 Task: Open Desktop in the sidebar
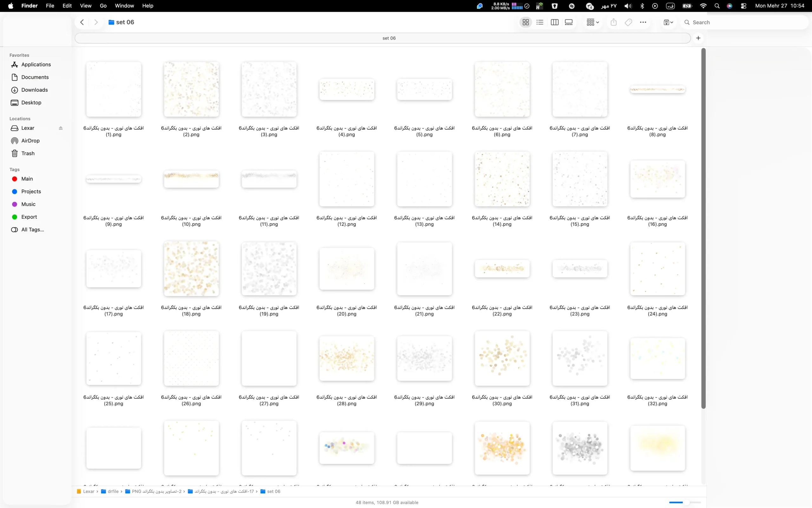[31, 103]
